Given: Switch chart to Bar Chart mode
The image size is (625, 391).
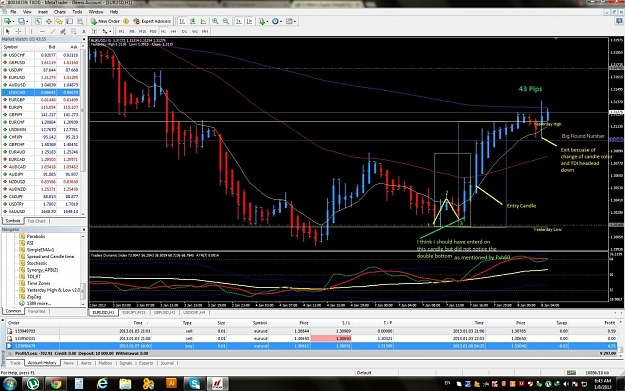Looking at the screenshot, I should click(182, 21).
